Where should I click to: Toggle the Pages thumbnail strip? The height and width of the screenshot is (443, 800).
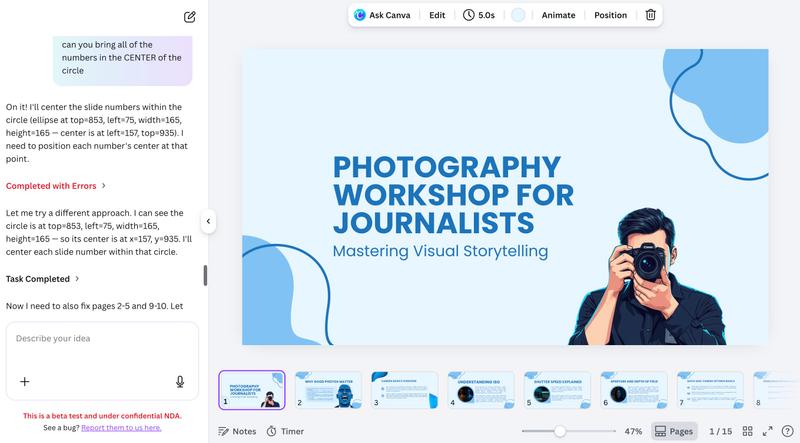tap(674, 431)
